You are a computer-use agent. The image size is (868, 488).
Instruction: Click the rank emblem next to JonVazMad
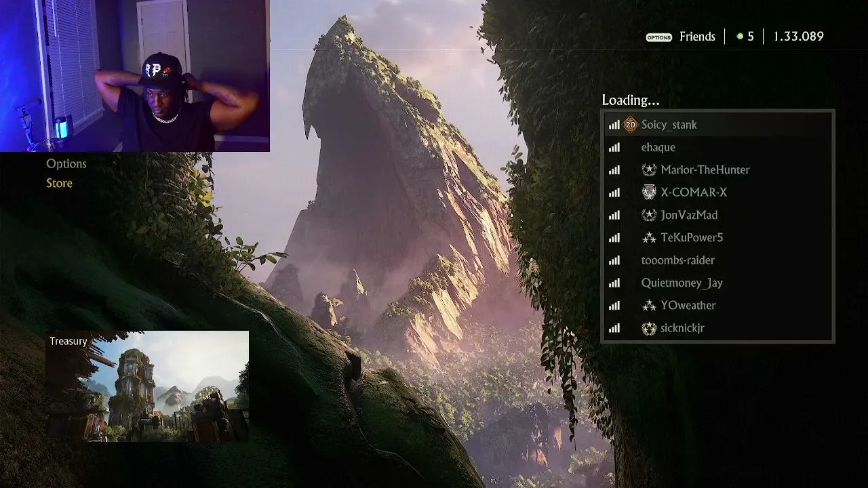[x=649, y=215]
